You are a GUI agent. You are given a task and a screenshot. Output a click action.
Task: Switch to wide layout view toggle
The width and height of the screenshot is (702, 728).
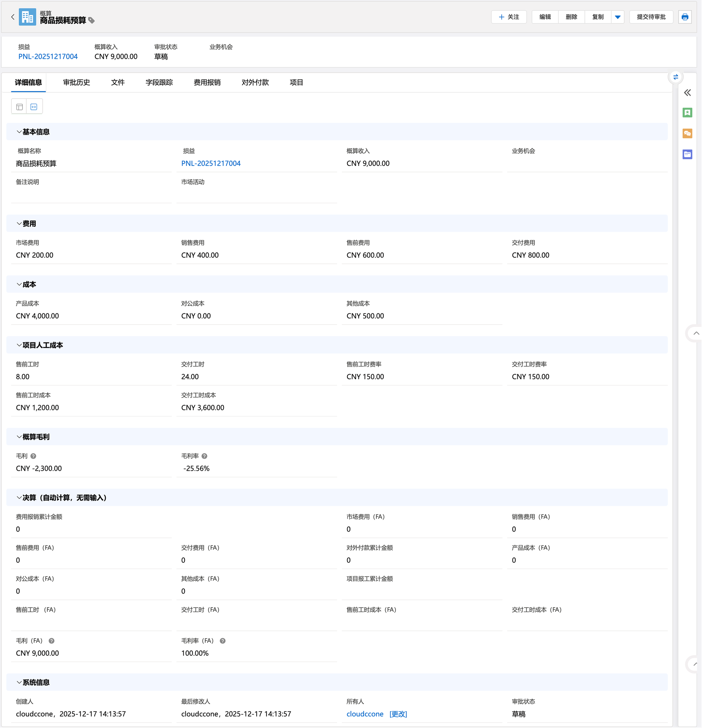(34, 107)
